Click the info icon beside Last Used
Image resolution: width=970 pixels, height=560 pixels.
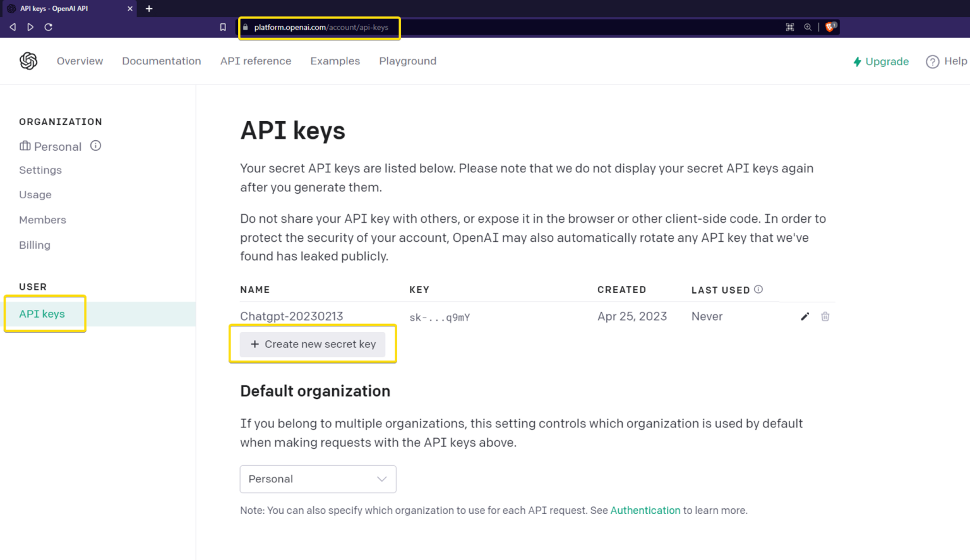[x=758, y=289]
